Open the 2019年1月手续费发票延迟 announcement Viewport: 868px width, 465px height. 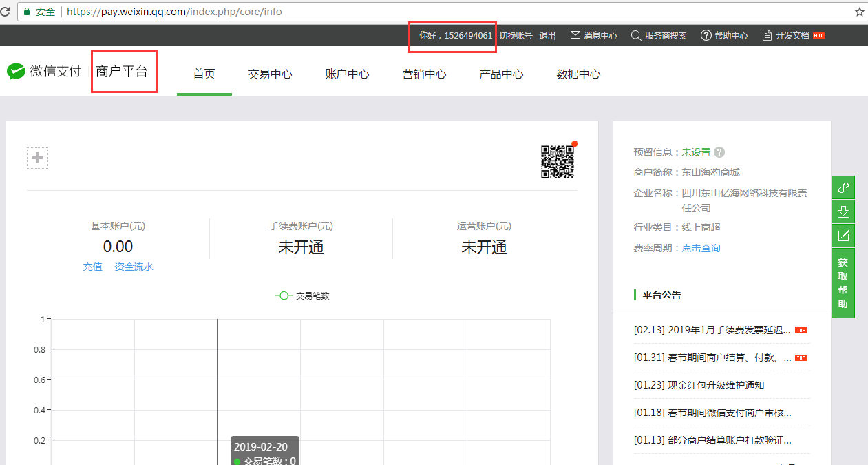click(713, 330)
